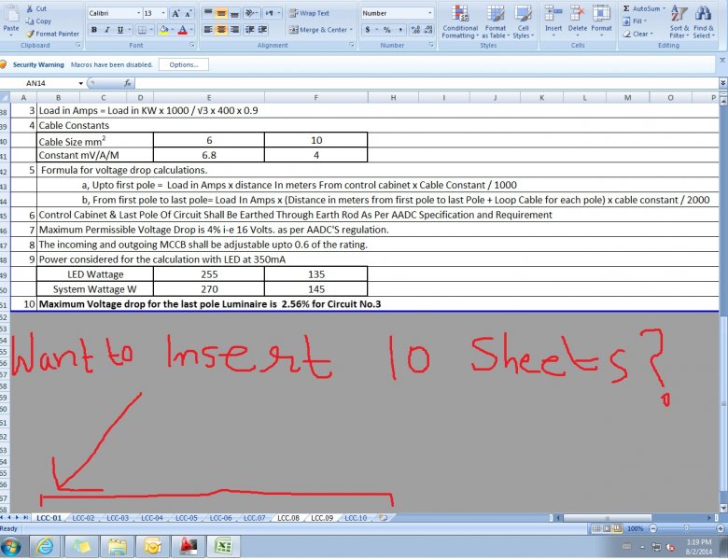The width and height of the screenshot is (728, 560).
Task: Open Conditional Formatting menu
Action: (x=459, y=21)
